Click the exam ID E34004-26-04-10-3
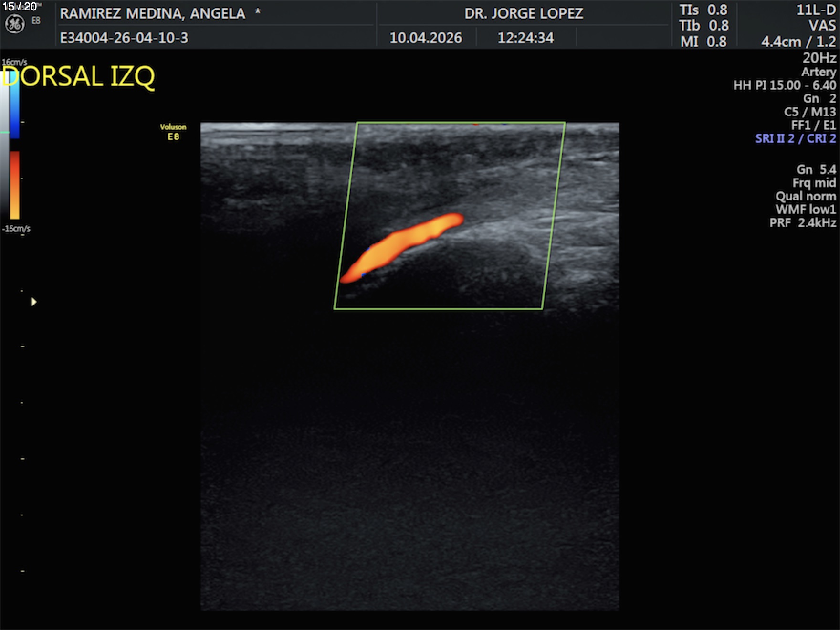 (124, 38)
